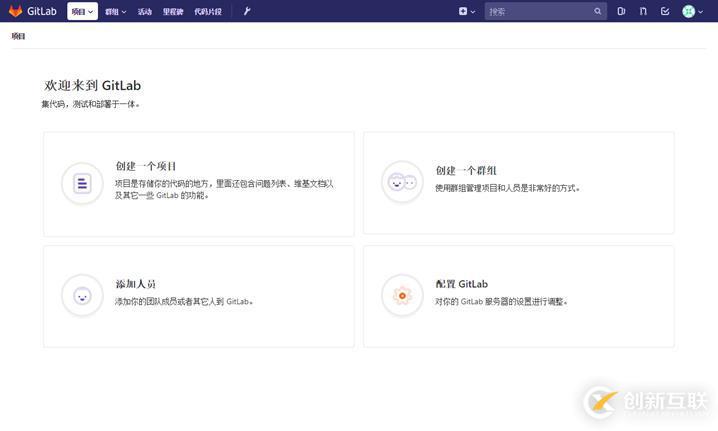Open 里程碑 from the top navigation
Screen dimensions: 718x431
(173, 11)
